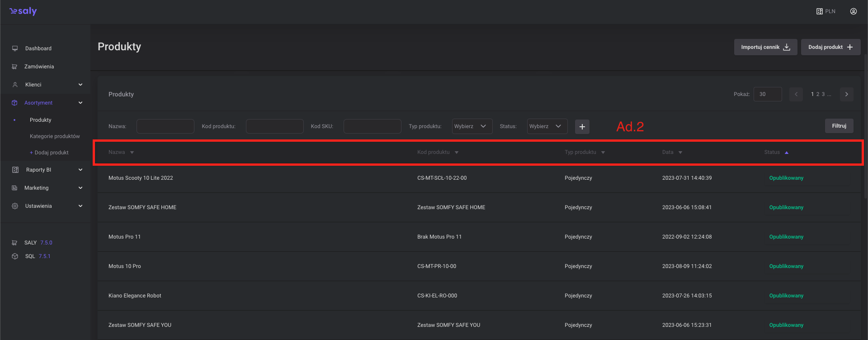Open the Raporty BI menu item
The width and height of the screenshot is (868, 340).
click(39, 170)
